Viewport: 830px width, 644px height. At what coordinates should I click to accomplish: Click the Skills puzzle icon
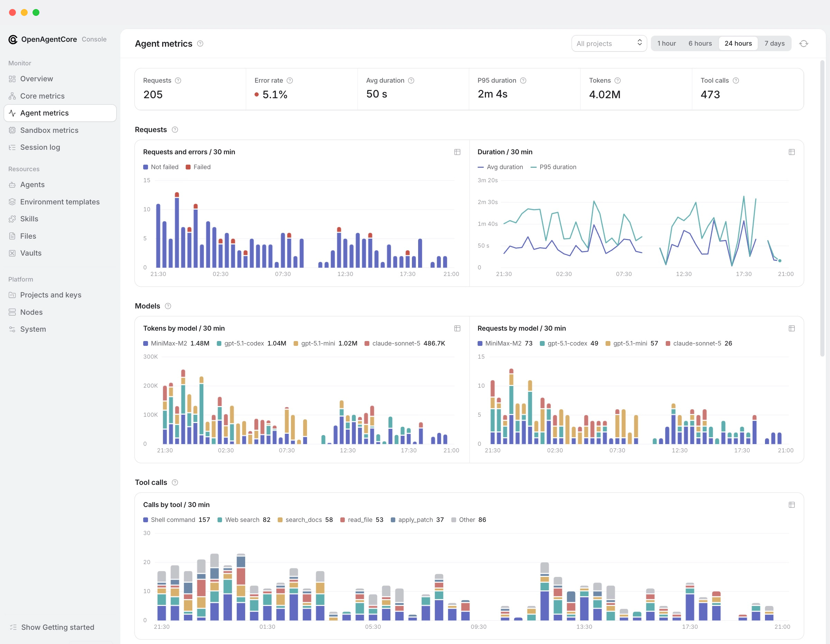tap(12, 219)
